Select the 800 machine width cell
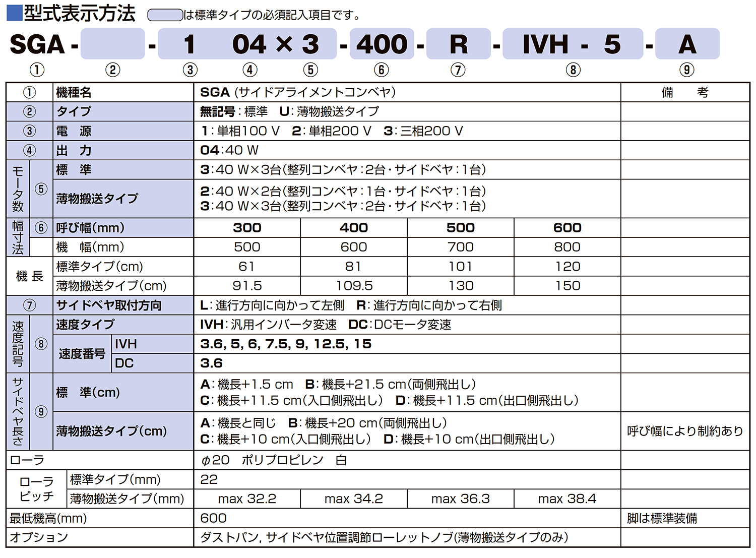 [x=568, y=247]
